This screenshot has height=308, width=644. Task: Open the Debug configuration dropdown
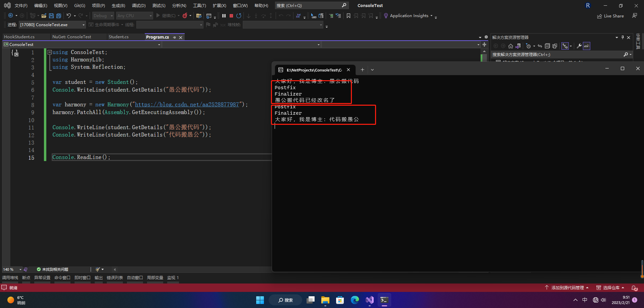click(103, 16)
